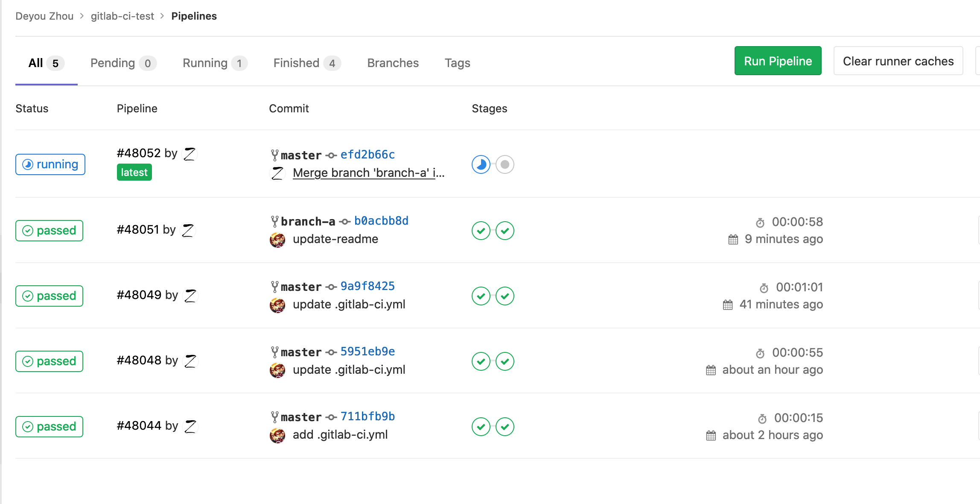Click passed status badge of pipeline #48051
Viewport: 980px width, 504px height.
coord(50,231)
